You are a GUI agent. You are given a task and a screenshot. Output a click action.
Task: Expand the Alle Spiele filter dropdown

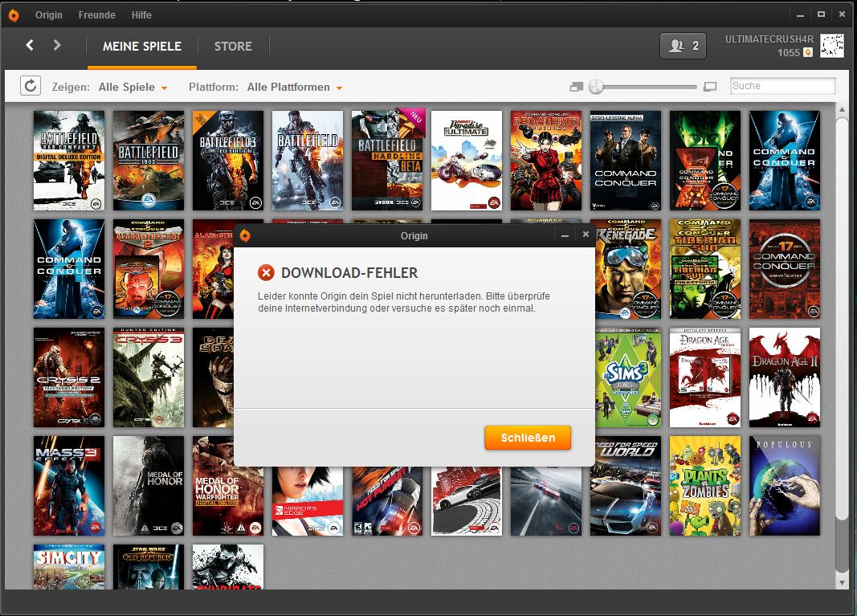133,87
